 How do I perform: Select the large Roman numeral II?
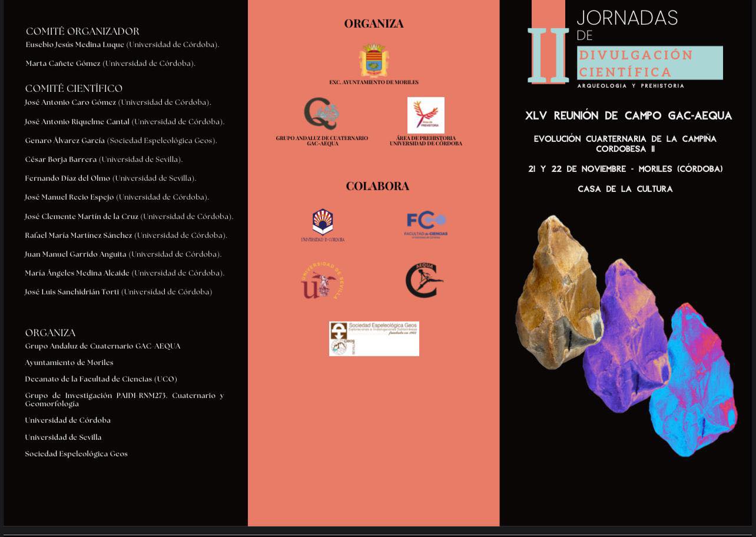pyautogui.click(x=548, y=56)
